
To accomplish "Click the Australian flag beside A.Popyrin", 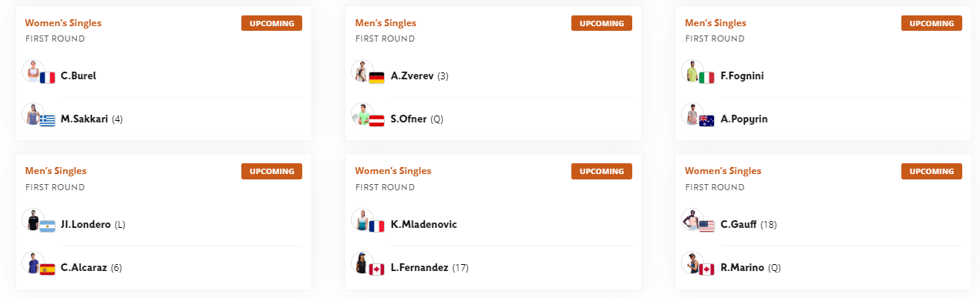I will [x=707, y=120].
